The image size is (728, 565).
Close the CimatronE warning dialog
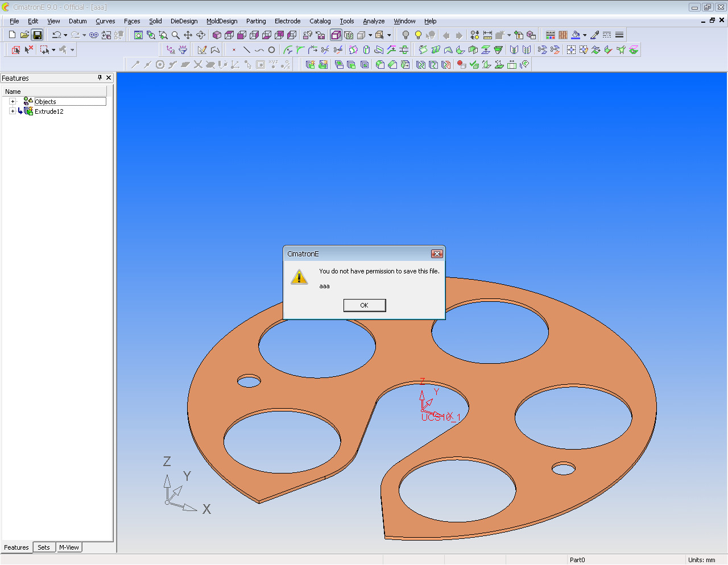(437, 254)
